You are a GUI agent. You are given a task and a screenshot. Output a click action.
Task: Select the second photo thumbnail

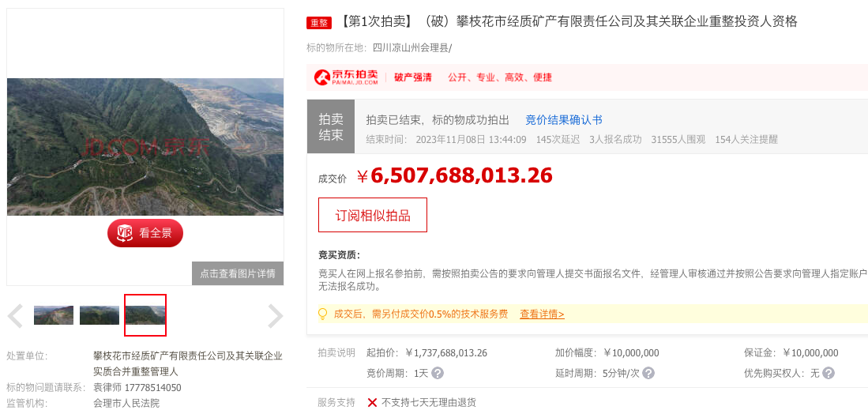pos(100,315)
